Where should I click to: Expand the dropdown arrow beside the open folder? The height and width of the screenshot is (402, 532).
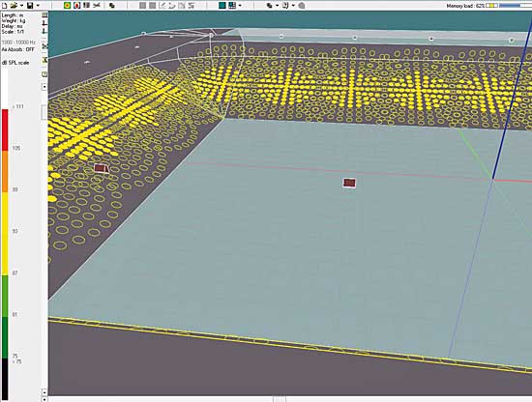tap(21, 6)
